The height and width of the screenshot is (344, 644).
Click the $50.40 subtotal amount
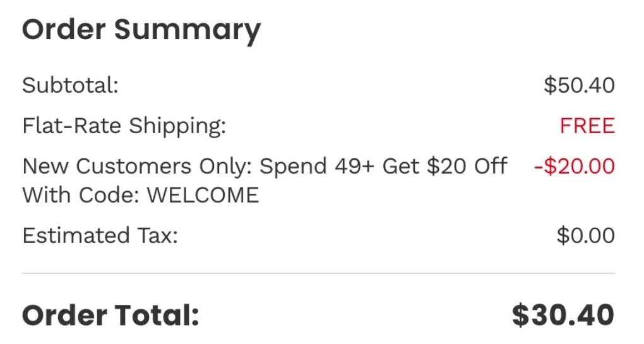pos(579,85)
